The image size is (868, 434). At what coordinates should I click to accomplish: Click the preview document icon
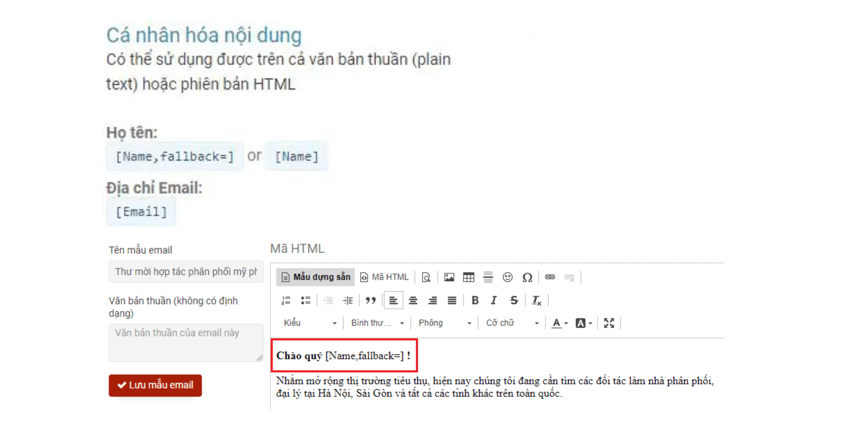pos(426,277)
